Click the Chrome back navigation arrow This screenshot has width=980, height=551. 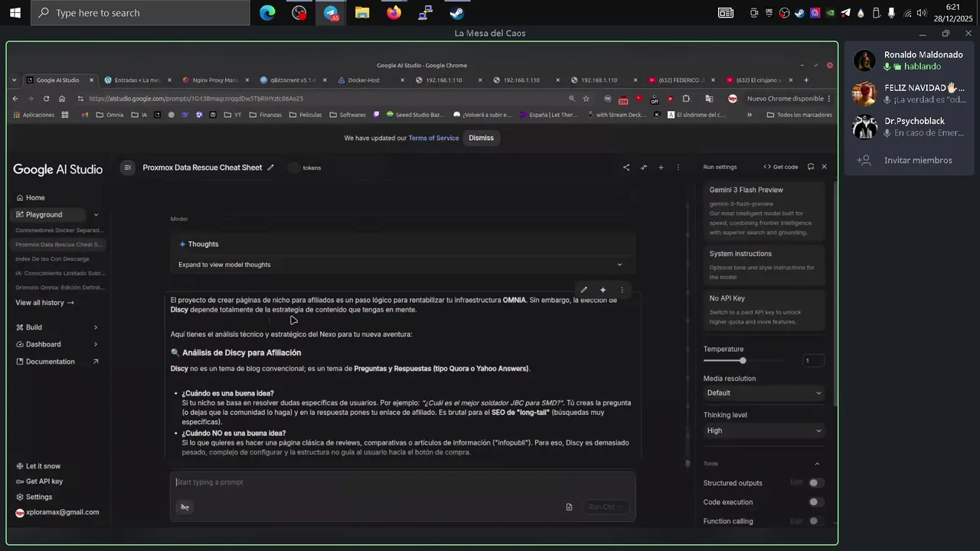pos(15,99)
